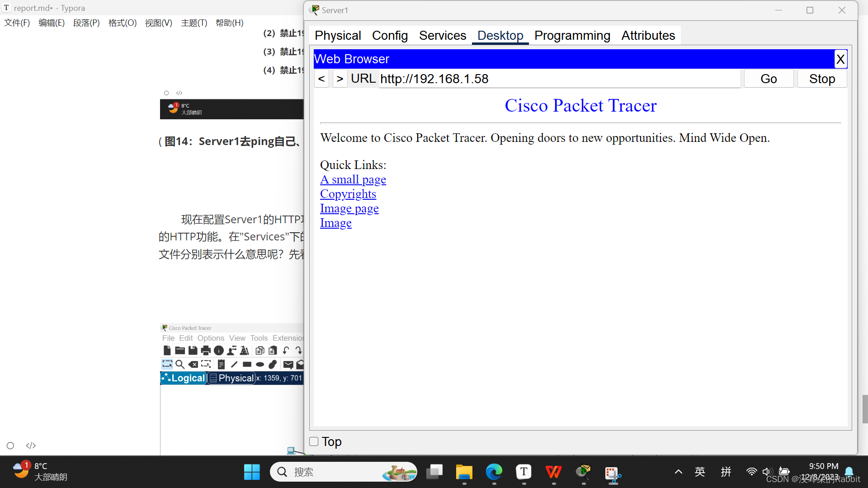Open the Copyrights page link

click(348, 194)
